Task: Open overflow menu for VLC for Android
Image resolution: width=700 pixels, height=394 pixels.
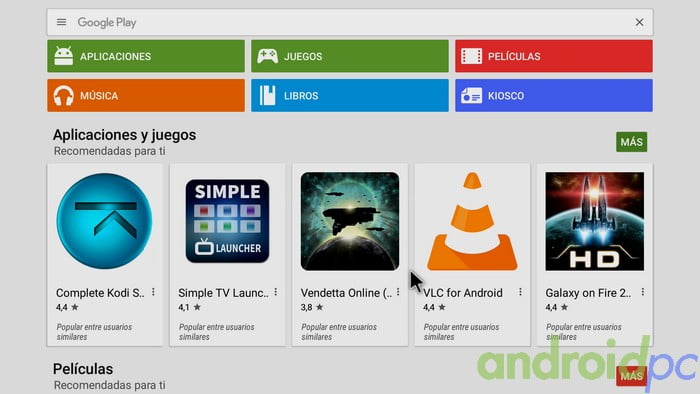Action: coord(520,292)
